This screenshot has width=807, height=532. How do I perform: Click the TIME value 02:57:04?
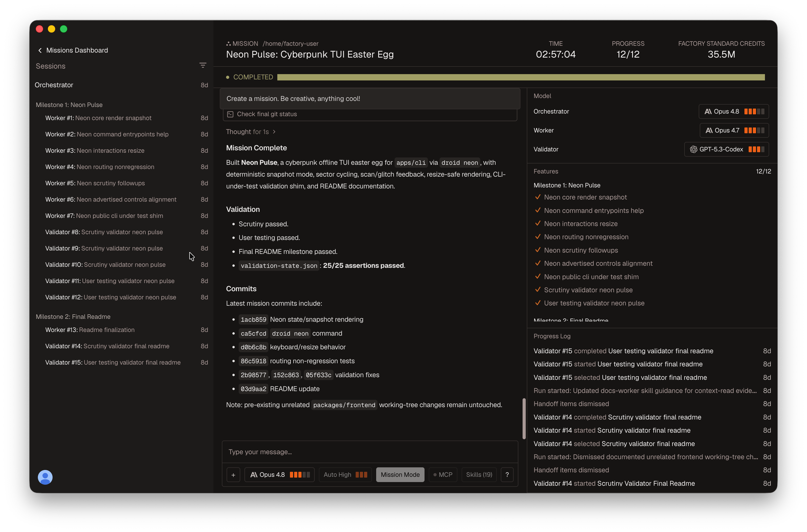click(555, 55)
